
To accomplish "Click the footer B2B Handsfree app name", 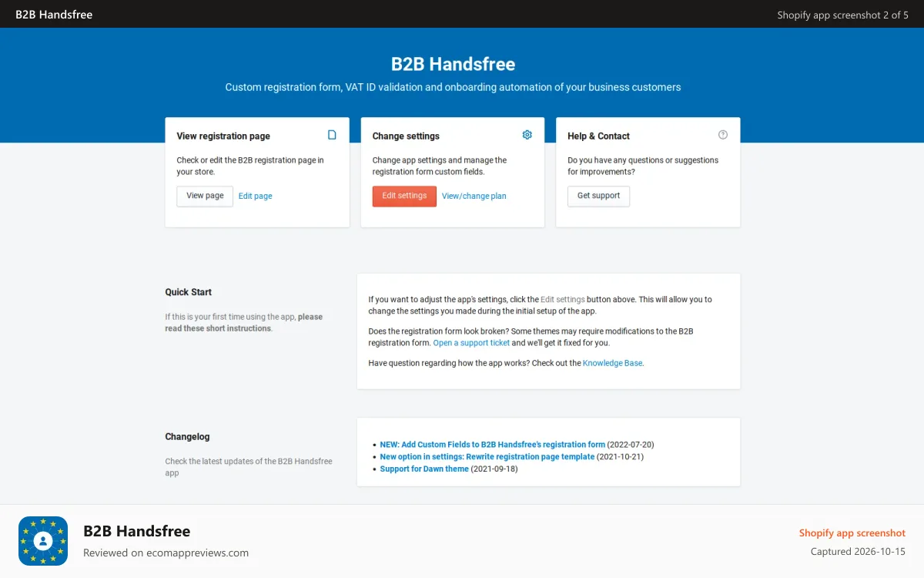I will (x=136, y=531).
